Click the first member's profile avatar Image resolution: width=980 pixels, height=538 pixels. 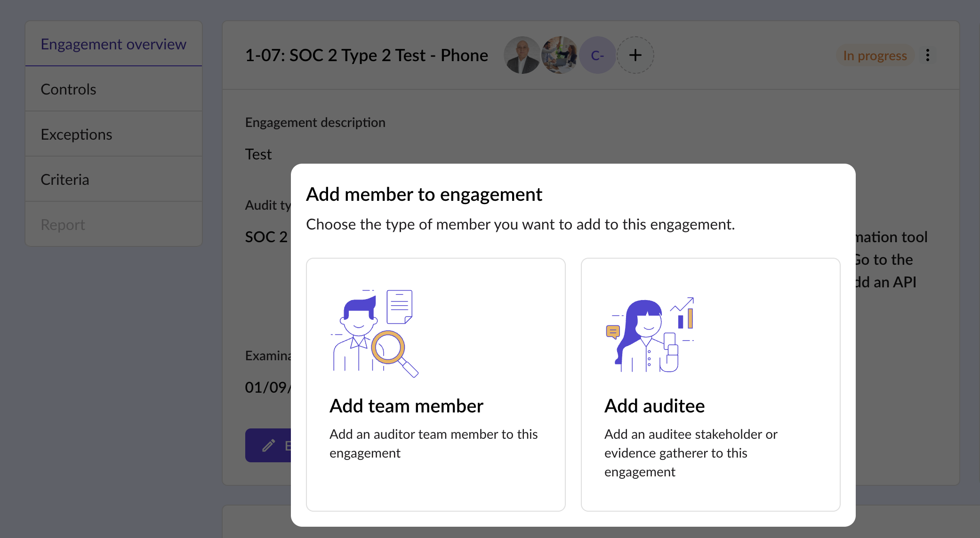522,55
